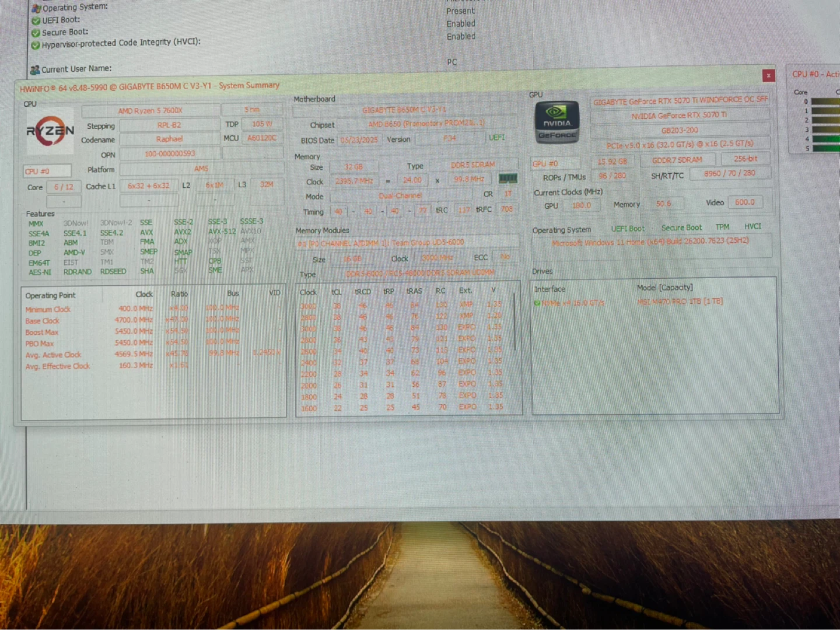Click the OPN 100-000000593 value
Screen dimensions: 840x630
pos(170,154)
